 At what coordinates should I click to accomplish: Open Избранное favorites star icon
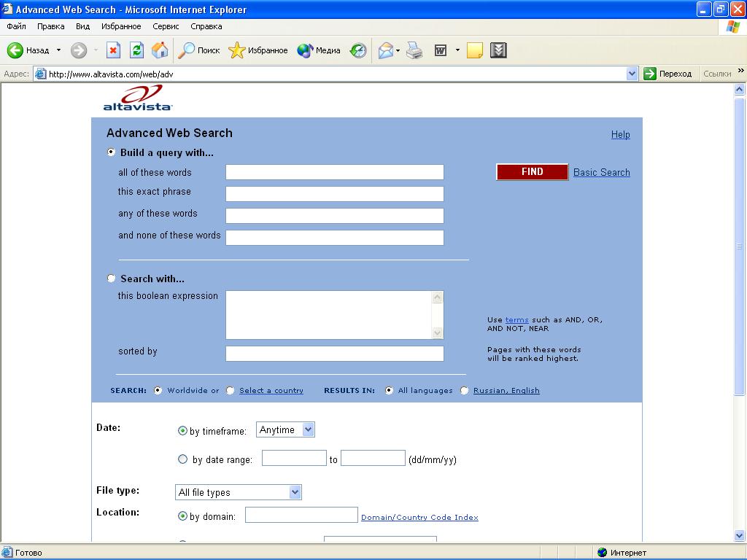tap(237, 50)
